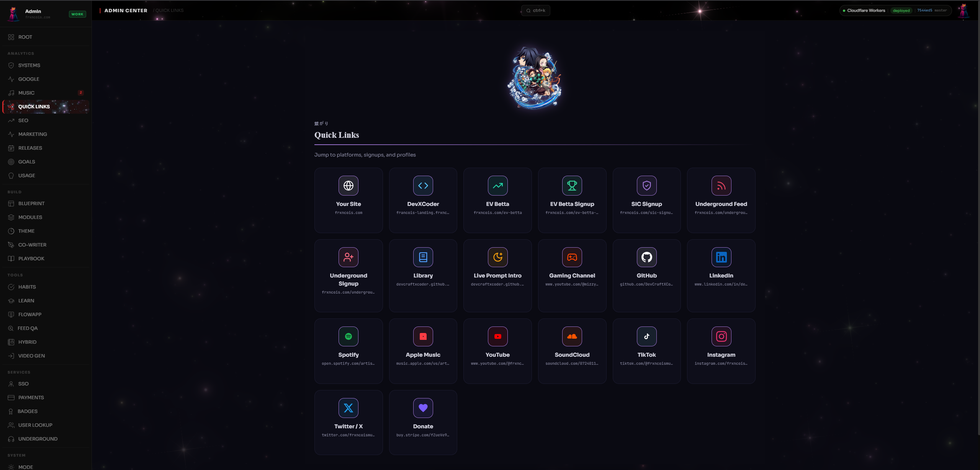Go to ROOT in the sidebar
Viewport: 980px width, 470px height.
point(46,37)
